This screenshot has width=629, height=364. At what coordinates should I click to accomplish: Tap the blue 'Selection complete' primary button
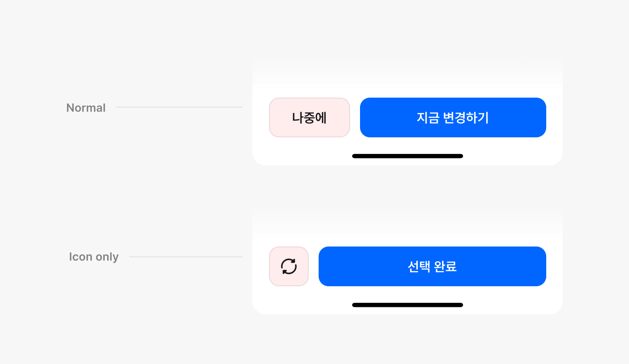point(432,266)
